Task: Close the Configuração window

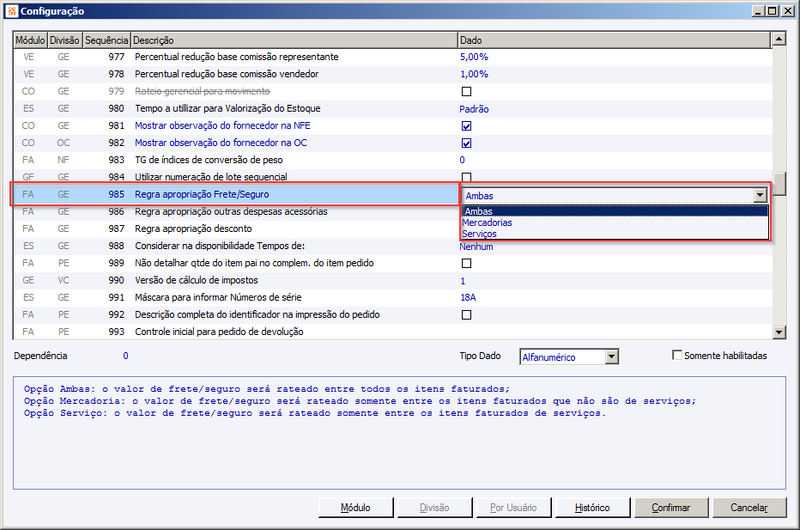Action: point(787,11)
